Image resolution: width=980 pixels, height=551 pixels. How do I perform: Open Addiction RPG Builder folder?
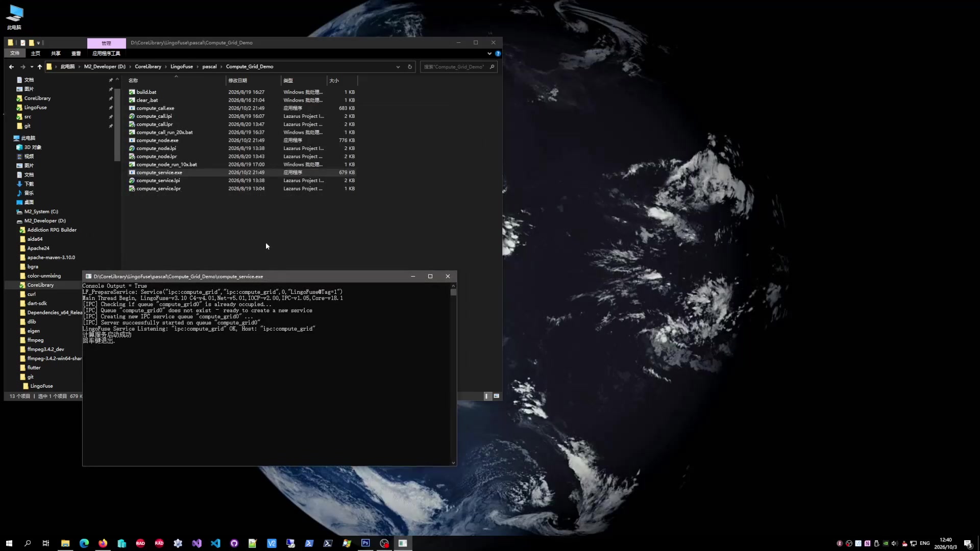52,230
